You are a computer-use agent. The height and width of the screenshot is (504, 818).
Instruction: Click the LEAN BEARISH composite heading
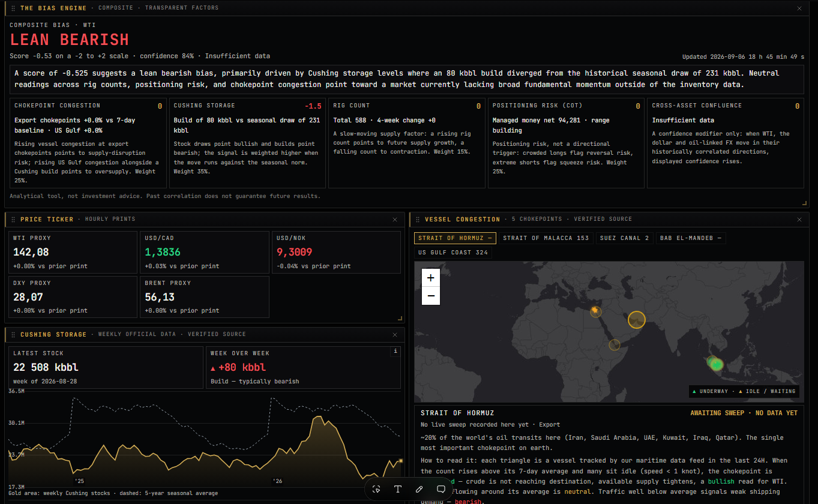tap(70, 40)
